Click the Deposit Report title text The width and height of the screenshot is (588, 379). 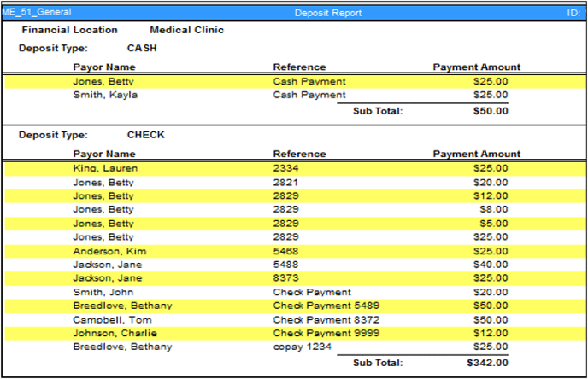pyautogui.click(x=328, y=13)
